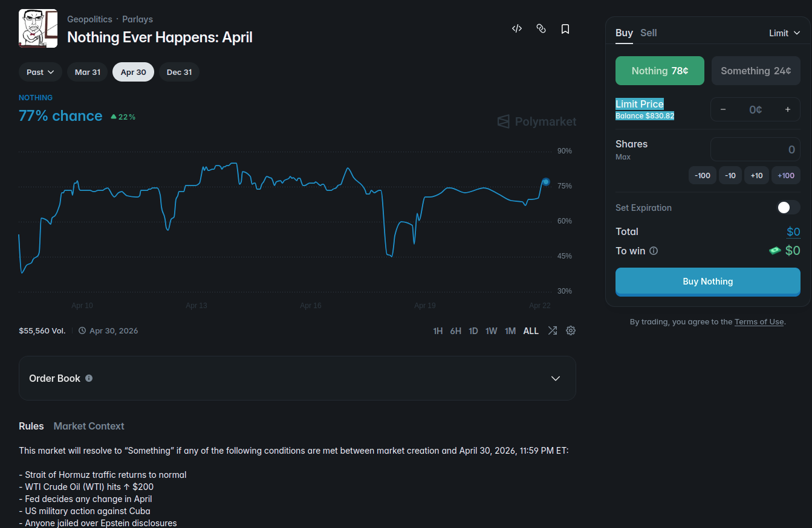Set chart range to ALL
Screen dimensions: 812x528
click(x=531, y=331)
